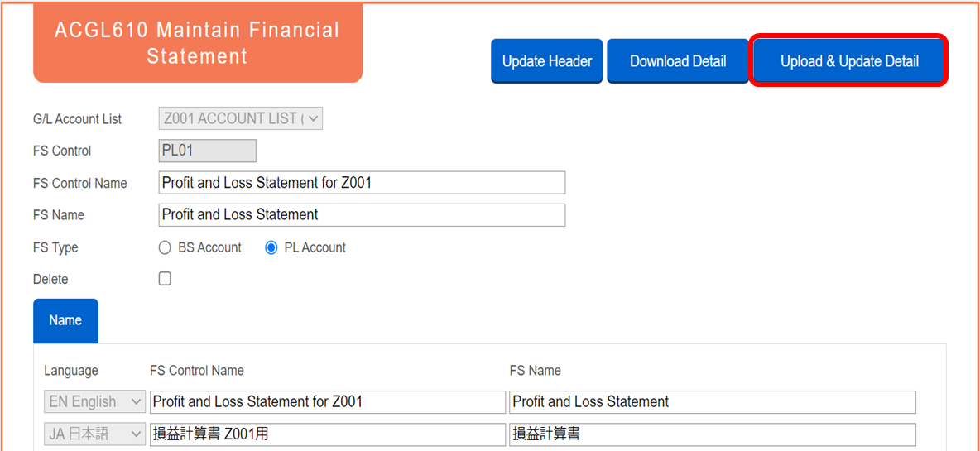Click the Japanese row FS Control Name field
This screenshot has height=451, width=980.
point(328,434)
